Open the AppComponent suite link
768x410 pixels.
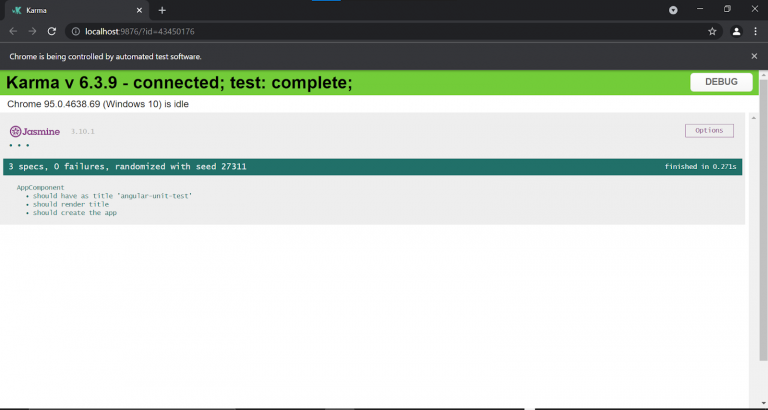point(40,187)
